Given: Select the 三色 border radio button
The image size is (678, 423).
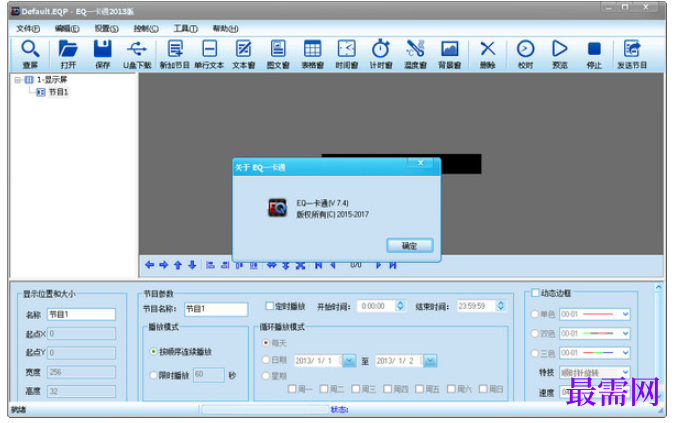Looking at the screenshot, I should [535, 353].
